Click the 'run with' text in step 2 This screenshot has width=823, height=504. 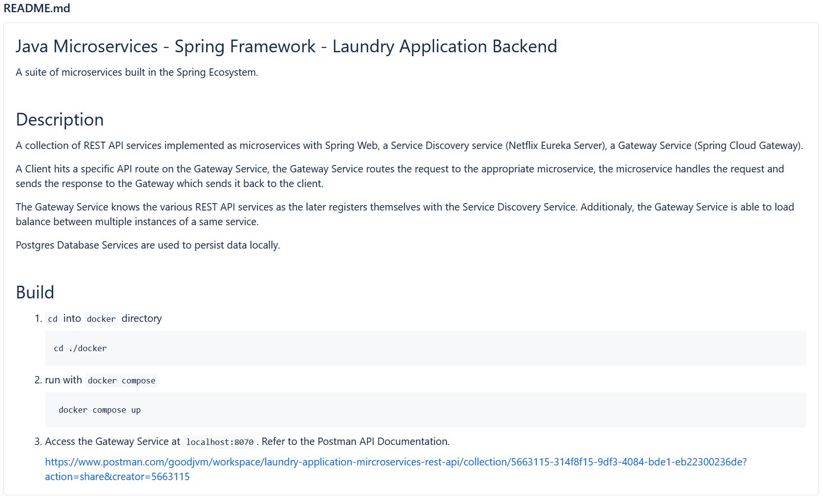63,380
